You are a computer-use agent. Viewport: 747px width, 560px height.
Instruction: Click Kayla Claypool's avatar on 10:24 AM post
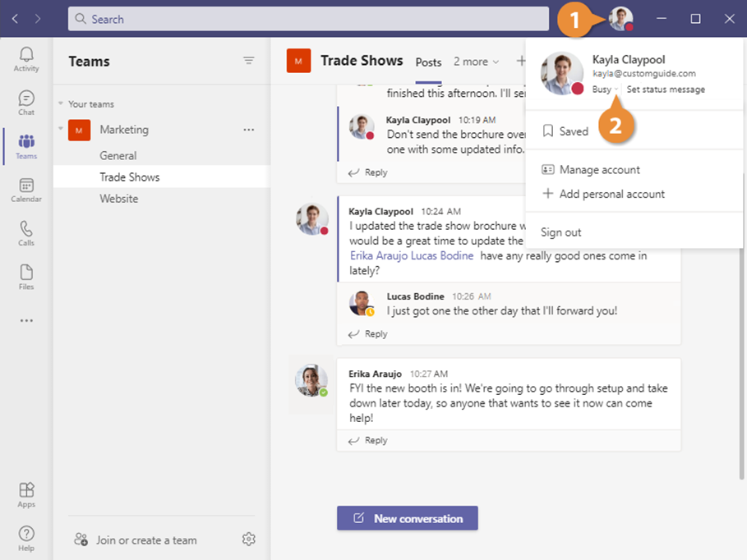[x=312, y=219]
